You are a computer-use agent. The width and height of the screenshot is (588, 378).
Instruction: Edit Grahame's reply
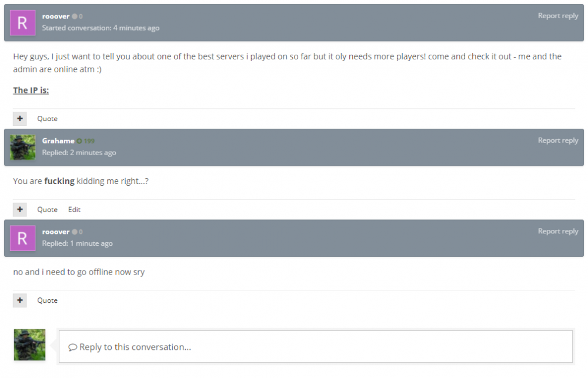[74, 210]
